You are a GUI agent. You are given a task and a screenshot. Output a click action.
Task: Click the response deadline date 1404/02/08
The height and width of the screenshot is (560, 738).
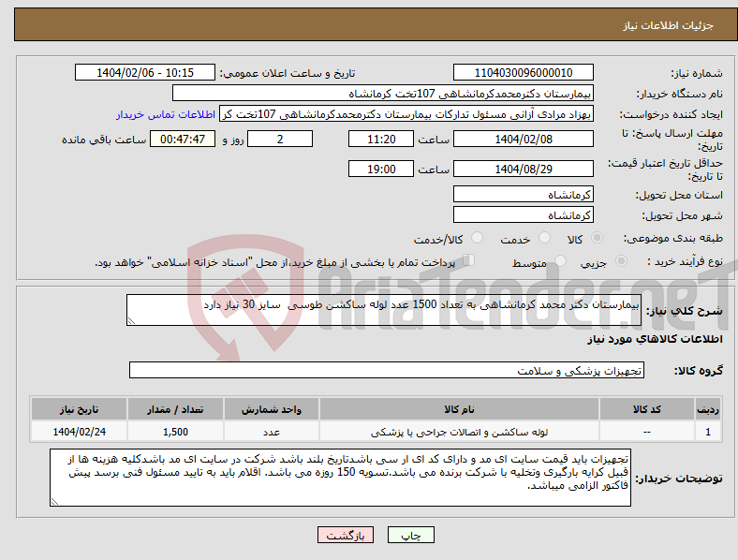(524, 140)
